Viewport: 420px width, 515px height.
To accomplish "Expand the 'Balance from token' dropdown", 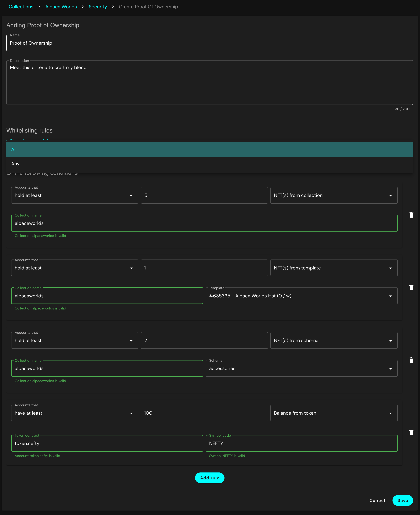I will tap(334, 413).
